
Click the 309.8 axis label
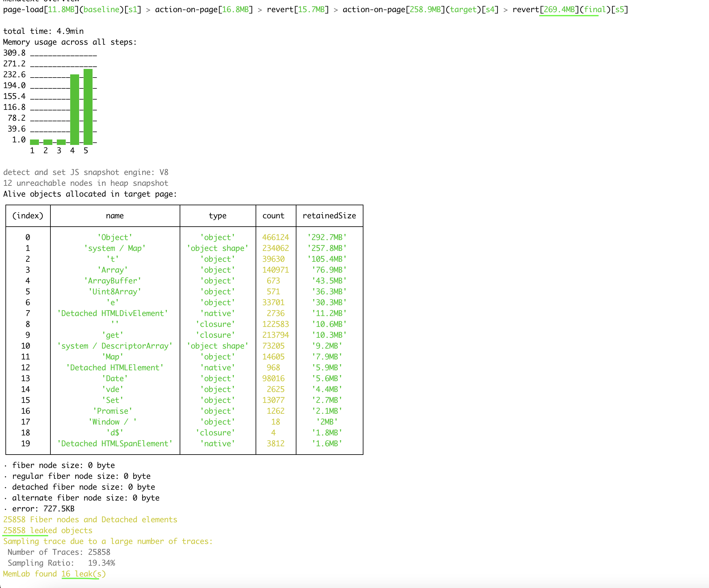(x=14, y=53)
